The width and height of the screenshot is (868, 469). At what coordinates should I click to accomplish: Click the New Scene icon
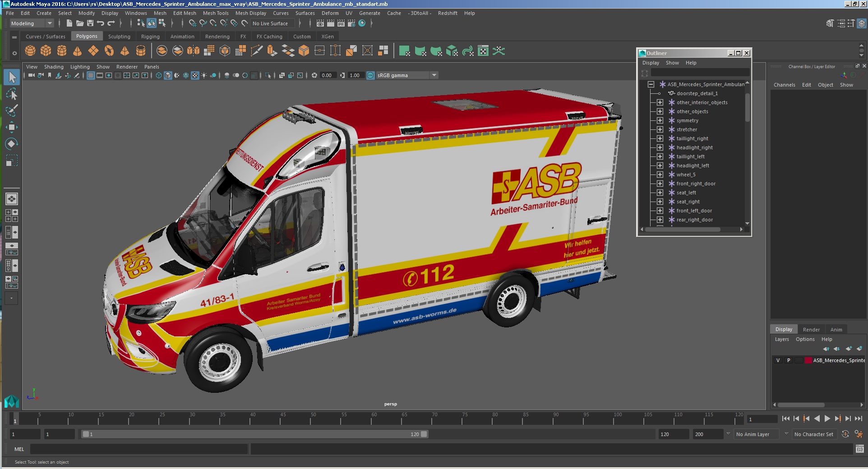69,23
